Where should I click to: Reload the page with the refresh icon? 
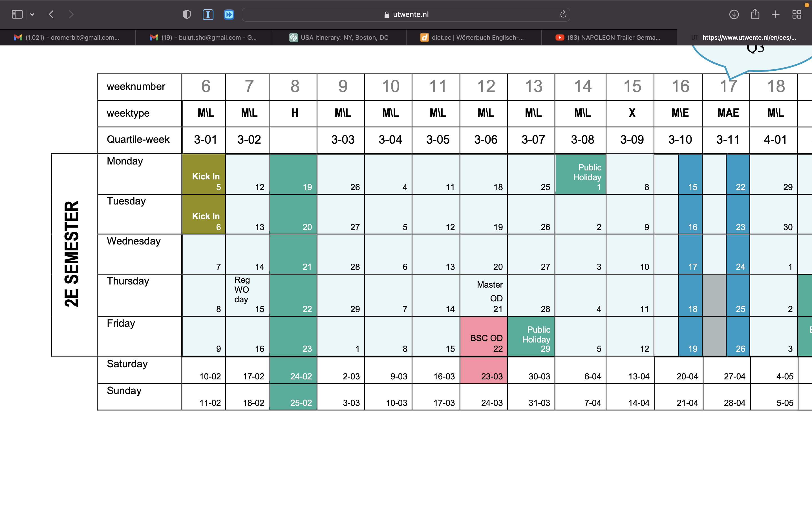563,14
